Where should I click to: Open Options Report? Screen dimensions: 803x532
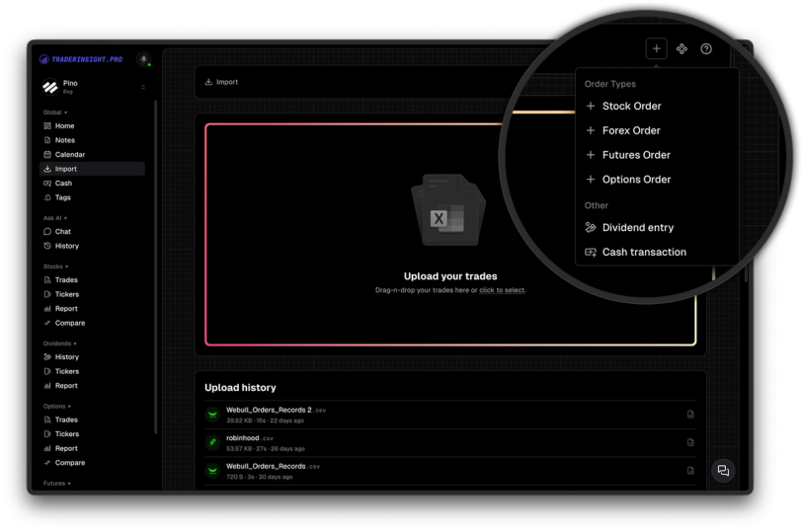92,448
